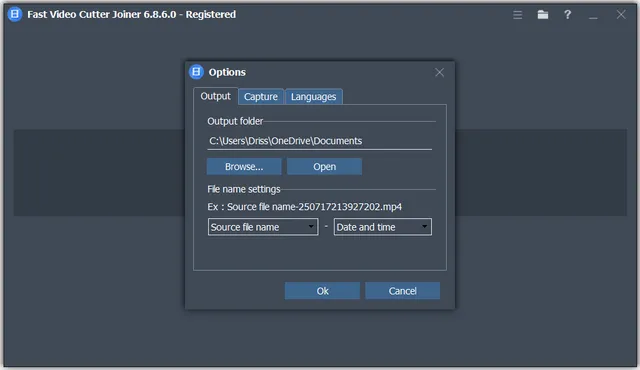Click the Options dialog film icon
640x370 pixels.
(196, 72)
